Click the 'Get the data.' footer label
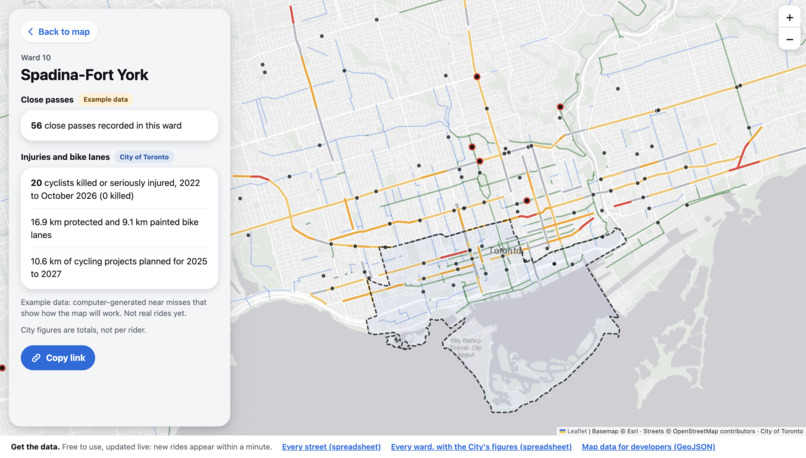This screenshot has width=806, height=458. tap(35, 447)
